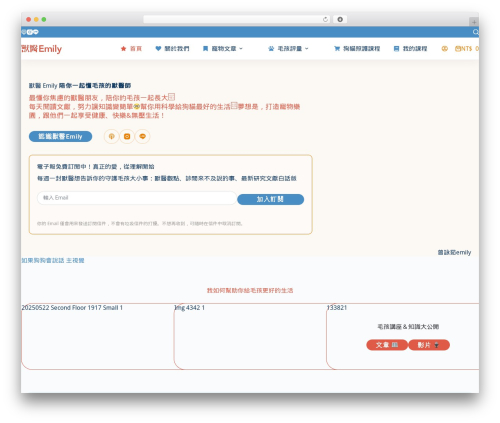Open the 我的課程 menu item
500x423 pixels.
[415, 49]
